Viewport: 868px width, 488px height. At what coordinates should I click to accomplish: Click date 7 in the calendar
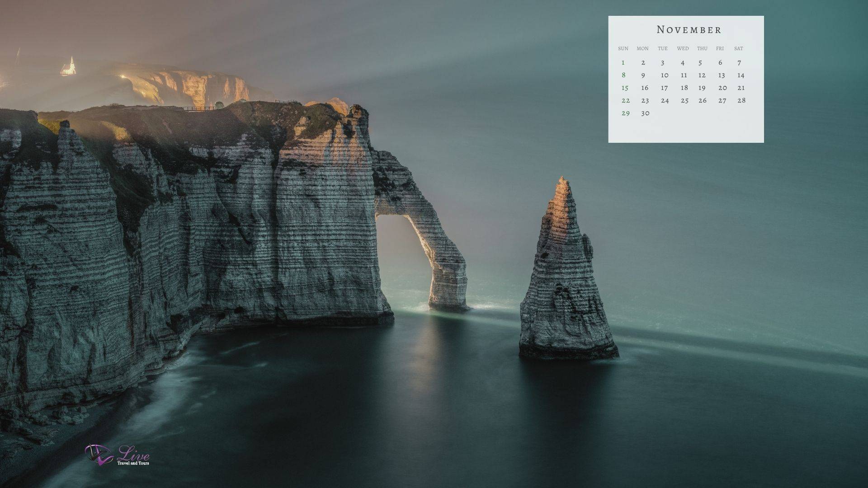click(739, 63)
